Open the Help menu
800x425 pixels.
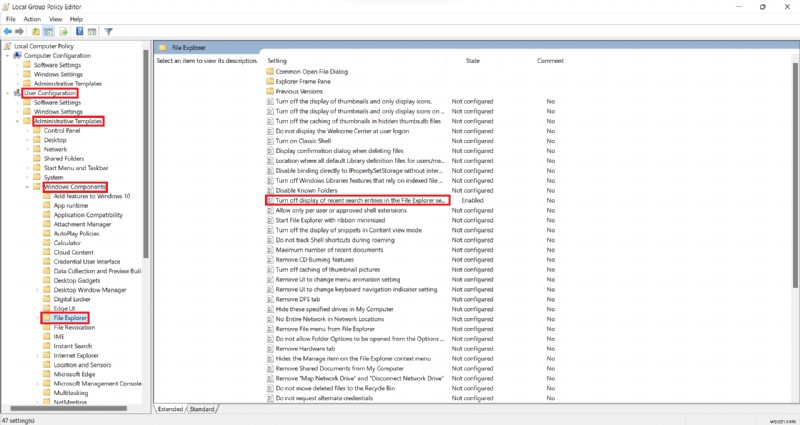(76, 19)
